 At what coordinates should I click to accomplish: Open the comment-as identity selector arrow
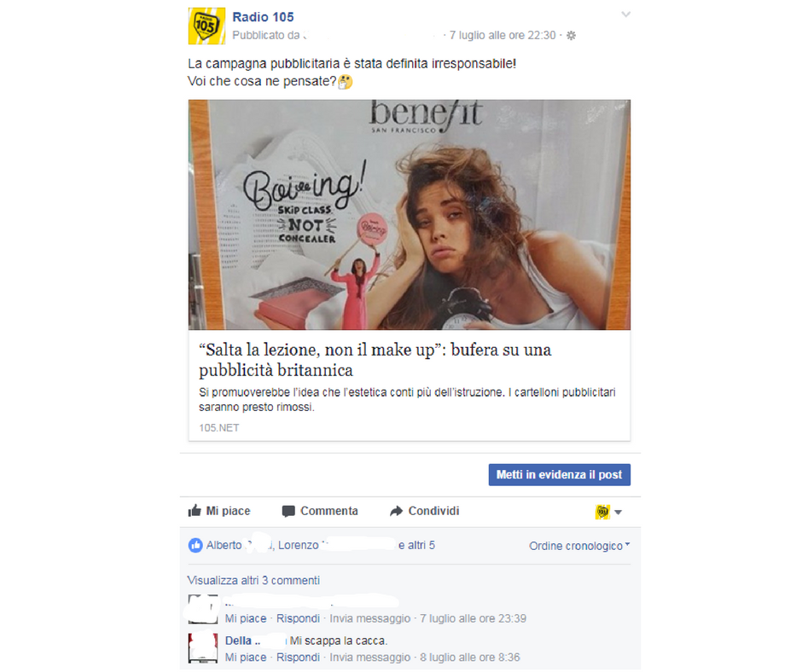[618, 512]
